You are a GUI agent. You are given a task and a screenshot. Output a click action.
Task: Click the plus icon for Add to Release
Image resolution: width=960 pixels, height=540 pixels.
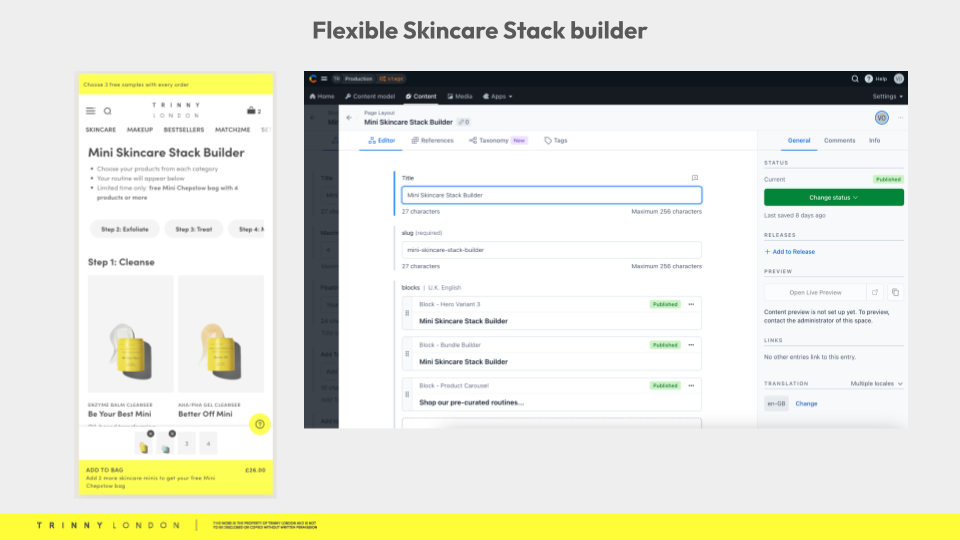pos(767,252)
